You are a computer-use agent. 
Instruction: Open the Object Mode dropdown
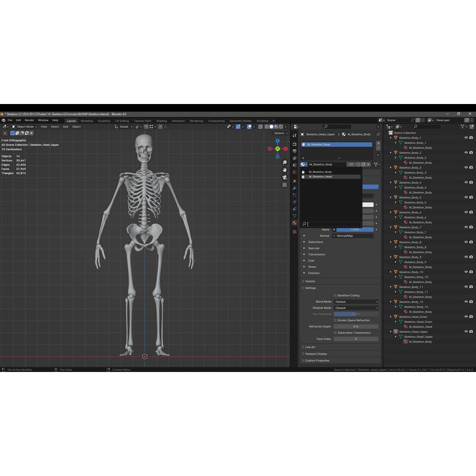click(24, 126)
